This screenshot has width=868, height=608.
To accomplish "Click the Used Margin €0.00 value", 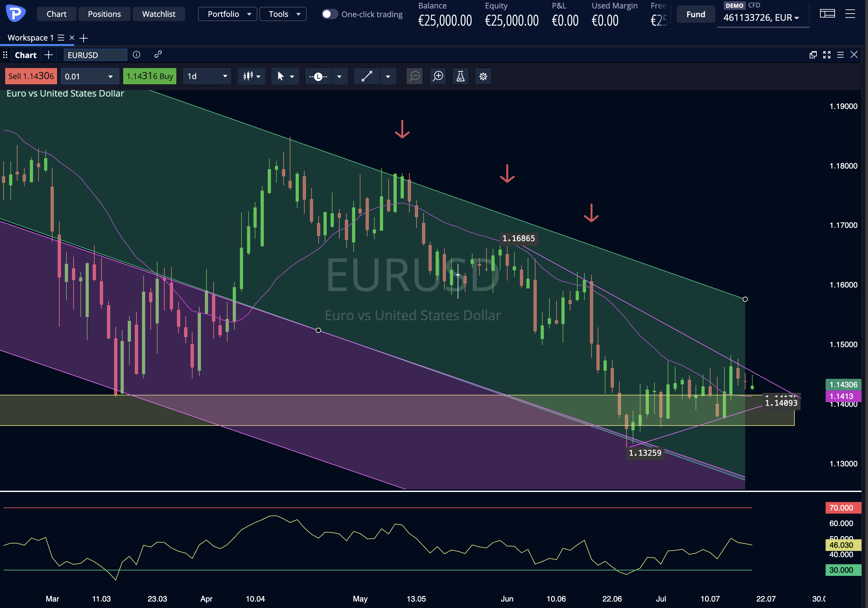I will 605,20.
